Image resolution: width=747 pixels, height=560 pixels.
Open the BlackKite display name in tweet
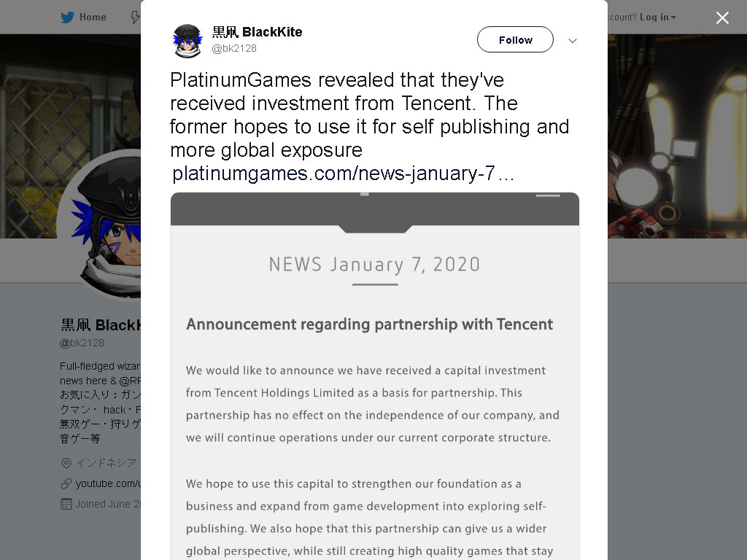coord(257,32)
